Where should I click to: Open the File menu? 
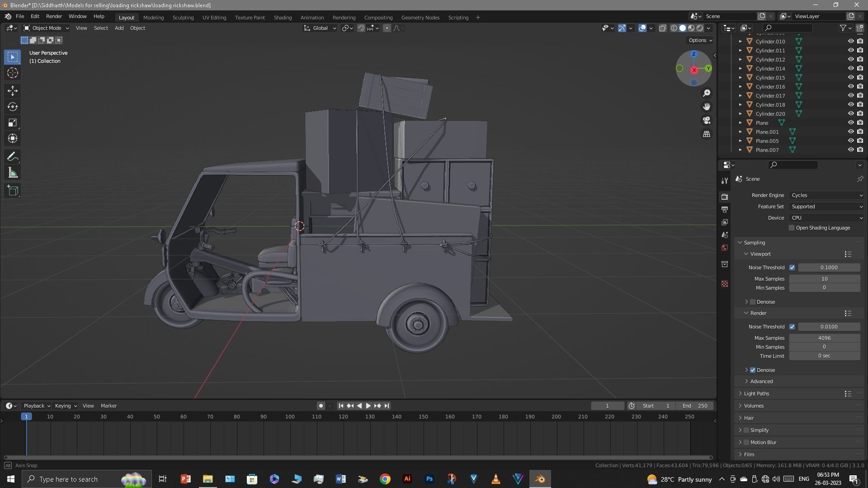click(x=20, y=16)
